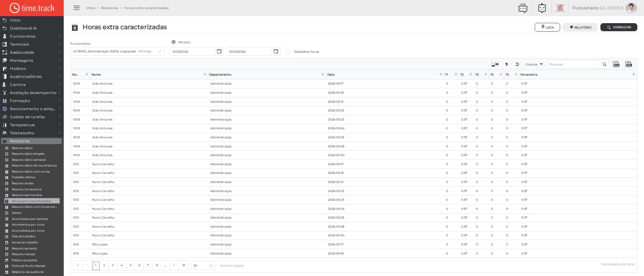This screenshot has height=276, width=644.
Task: Filter the Nome column
Action: [205, 75]
